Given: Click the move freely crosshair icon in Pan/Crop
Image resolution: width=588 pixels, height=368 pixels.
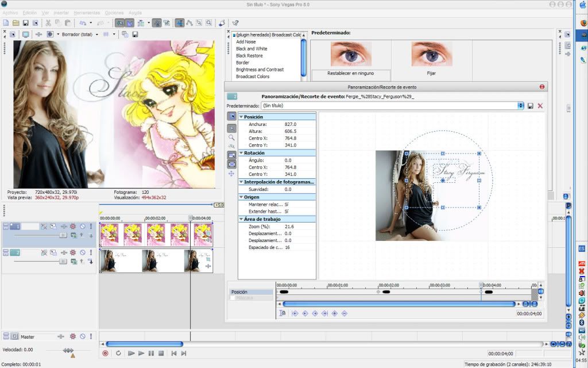Looking at the screenshot, I should (x=231, y=174).
